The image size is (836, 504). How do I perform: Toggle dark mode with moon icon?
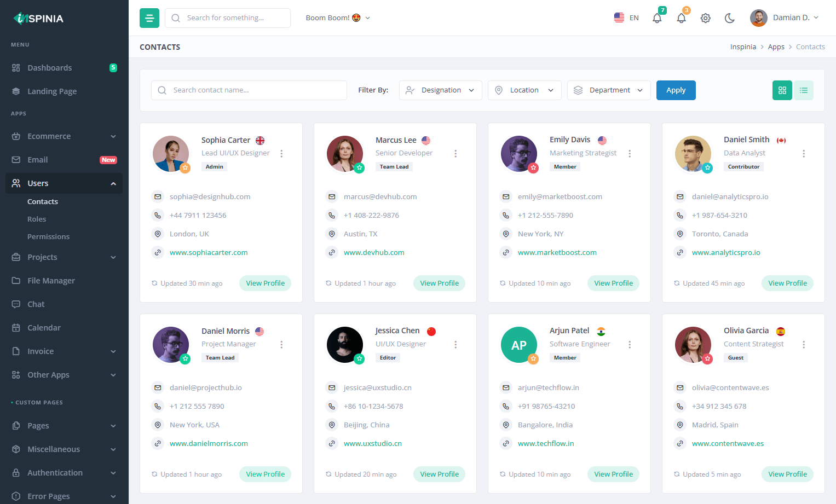click(729, 18)
